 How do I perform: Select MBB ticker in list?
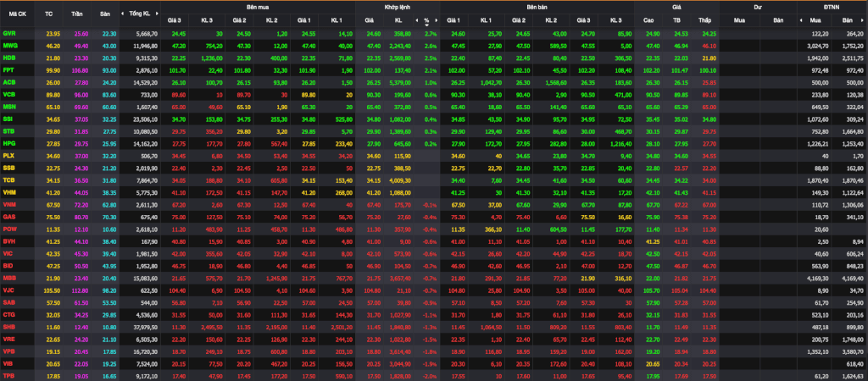[x=8, y=278]
